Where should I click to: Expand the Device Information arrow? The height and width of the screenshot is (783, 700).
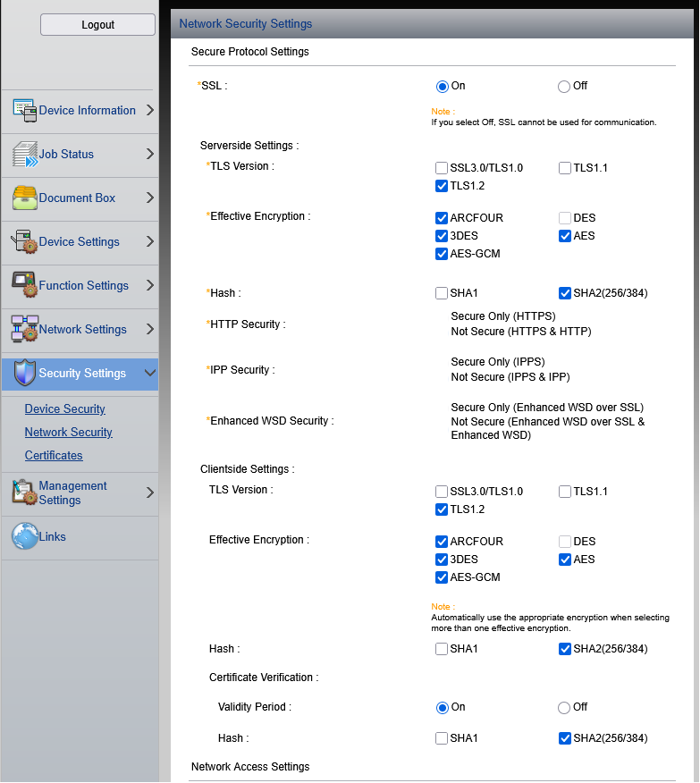point(149,111)
